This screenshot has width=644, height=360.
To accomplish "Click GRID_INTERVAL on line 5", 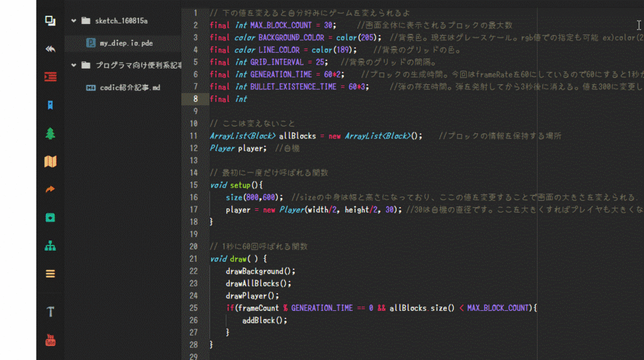I will [277, 62].
